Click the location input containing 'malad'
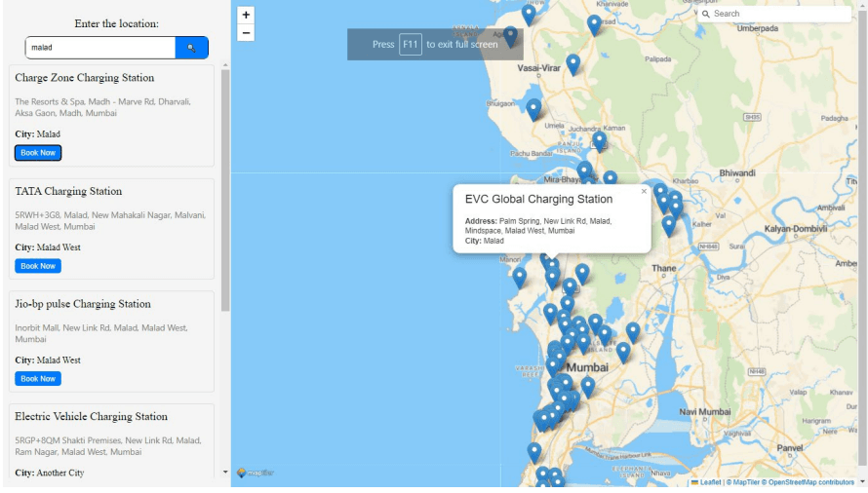 pos(100,48)
